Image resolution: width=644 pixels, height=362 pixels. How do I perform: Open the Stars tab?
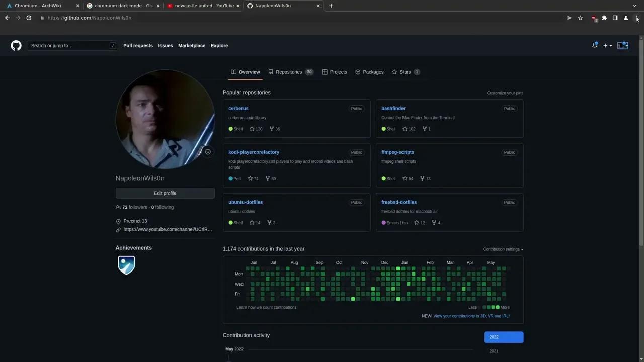(406, 72)
